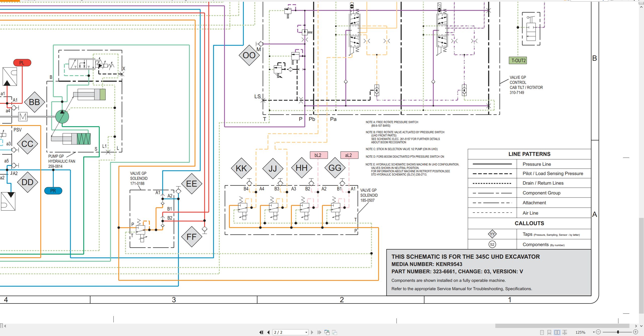Click the VALVE GP SOLENOID 185-0507 label
The height and width of the screenshot is (336, 644).
coord(369,195)
